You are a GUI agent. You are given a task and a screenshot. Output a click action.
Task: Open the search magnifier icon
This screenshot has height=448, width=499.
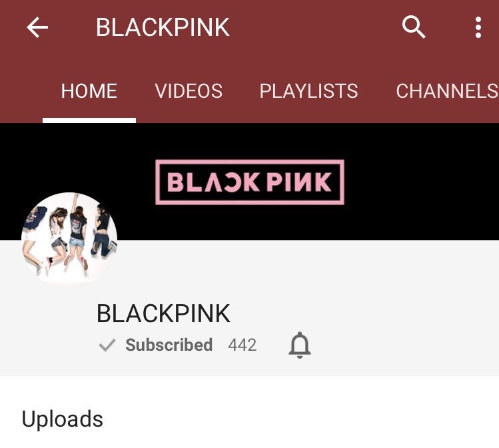pos(414,27)
